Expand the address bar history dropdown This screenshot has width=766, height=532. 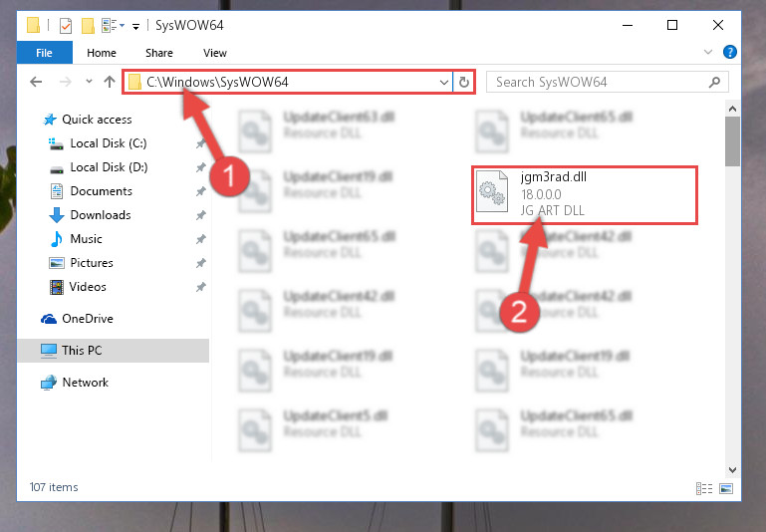tap(443, 82)
